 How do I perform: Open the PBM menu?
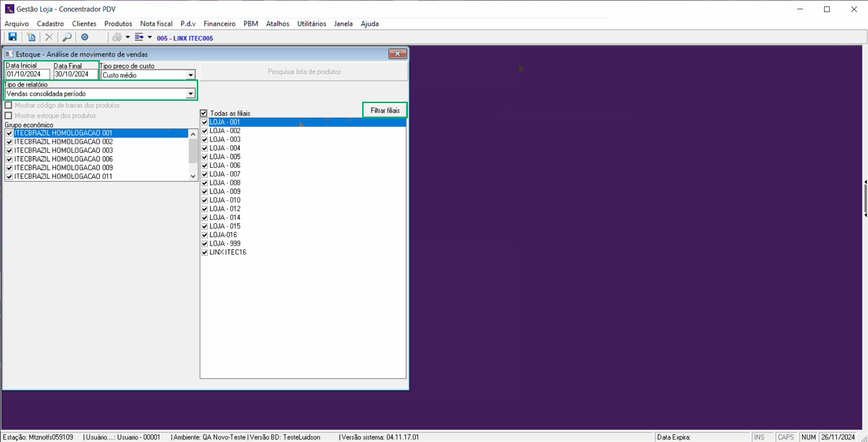click(x=251, y=24)
